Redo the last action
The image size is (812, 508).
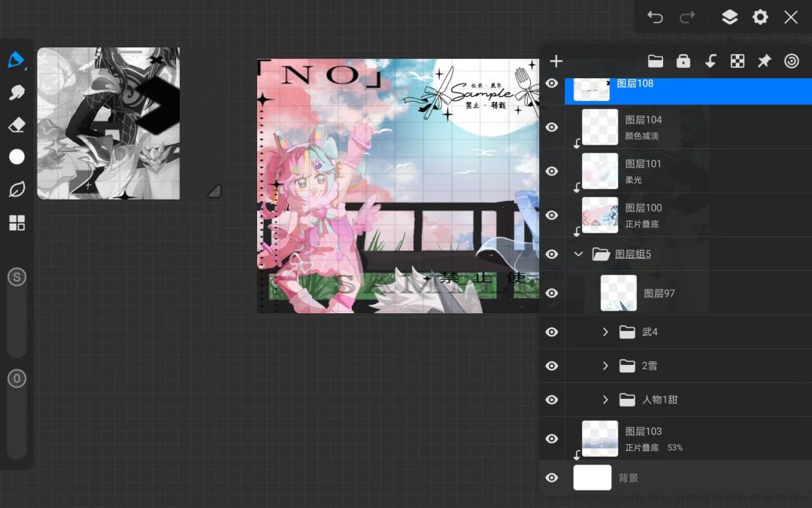[687, 17]
